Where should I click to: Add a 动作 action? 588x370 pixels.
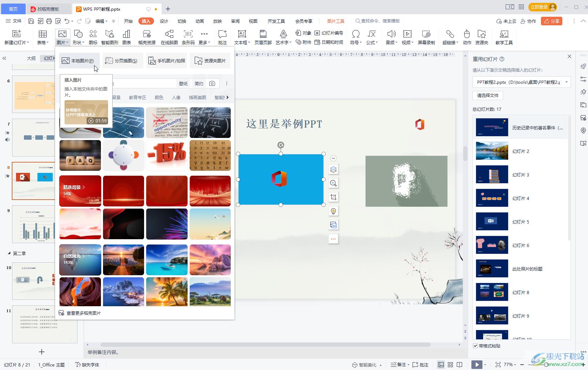click(x=467, y=37)
